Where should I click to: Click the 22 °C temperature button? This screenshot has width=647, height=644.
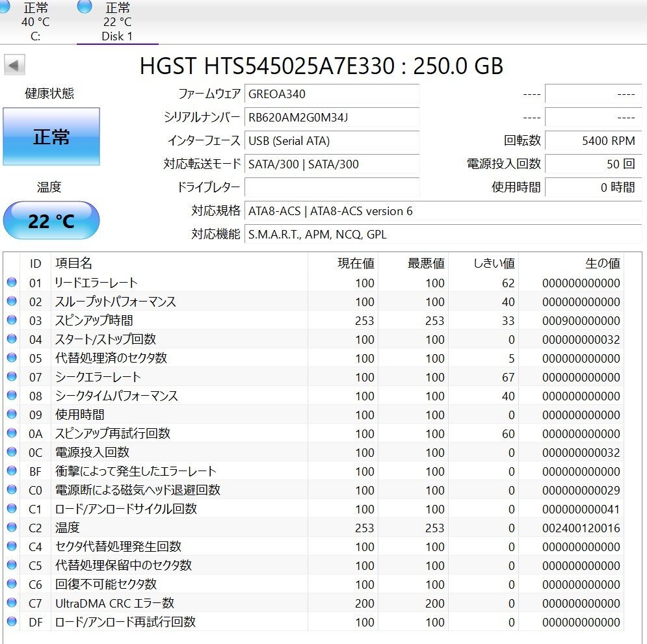tap(51, 220)
